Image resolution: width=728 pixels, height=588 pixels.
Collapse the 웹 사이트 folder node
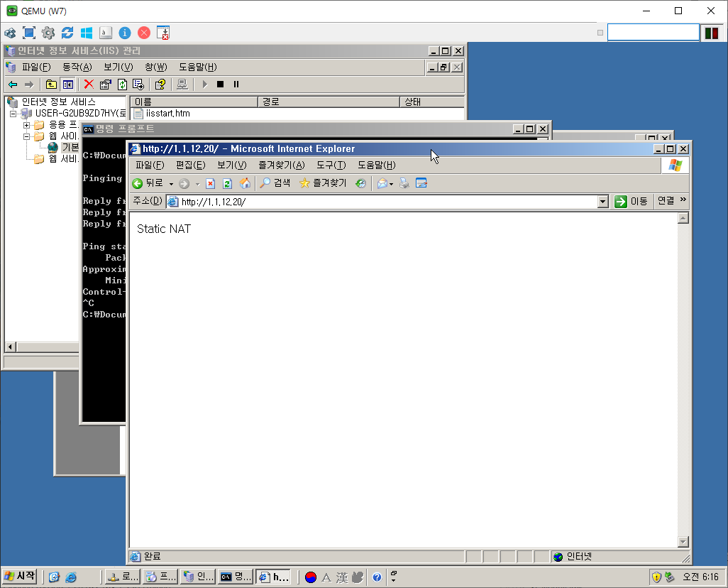(x=26, y=136)
